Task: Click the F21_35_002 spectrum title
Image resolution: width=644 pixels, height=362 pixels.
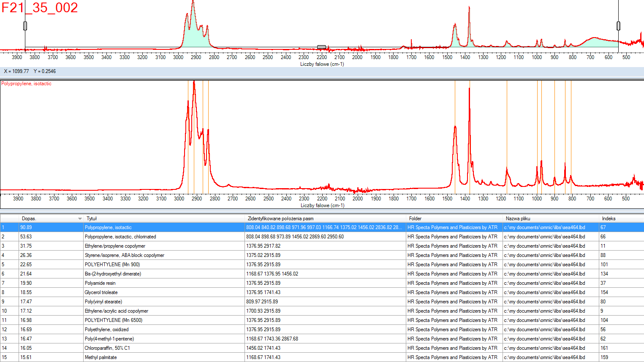Action: tap(40, 8)
